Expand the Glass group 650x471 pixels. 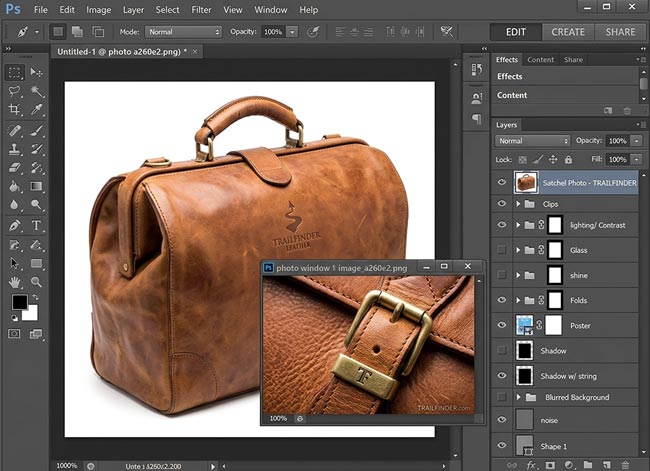tap(518, 250)
